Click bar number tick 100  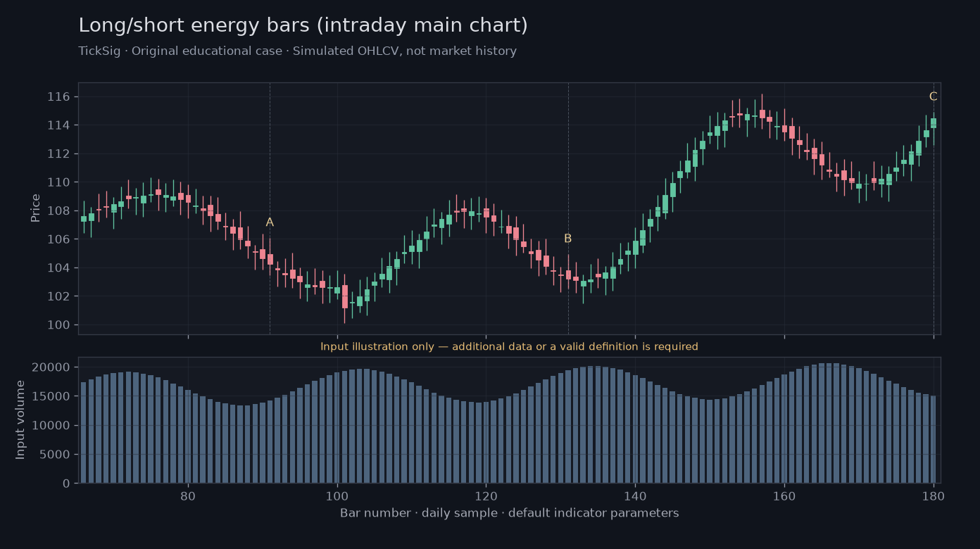click(x=337, y=496)
